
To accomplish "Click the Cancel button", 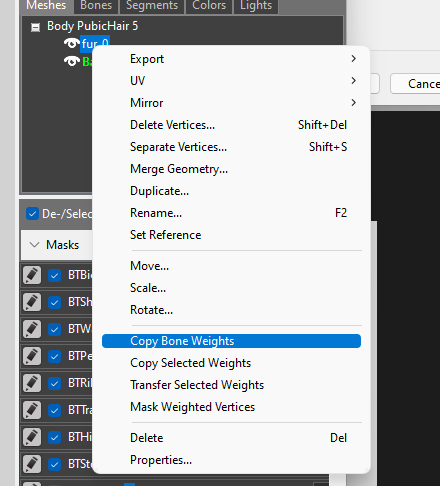I will 415,84.
